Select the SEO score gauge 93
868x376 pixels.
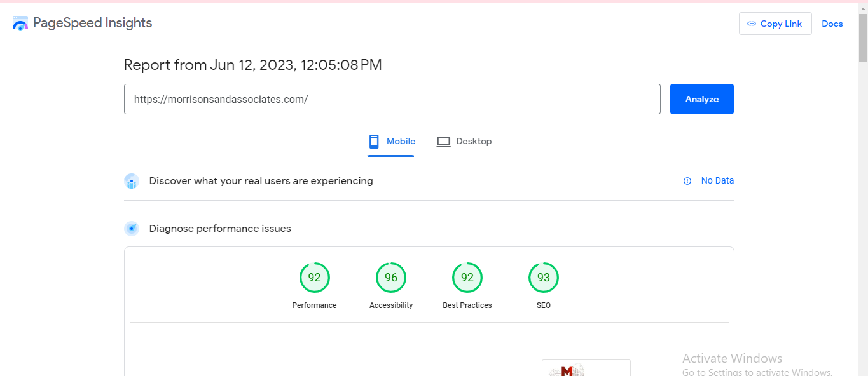point(543,278)
